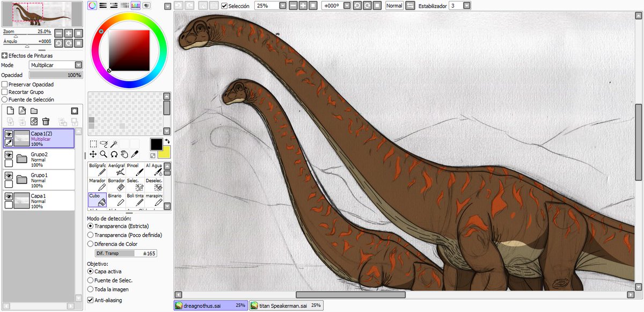Toggle transparent color swatch

point(153,156)
